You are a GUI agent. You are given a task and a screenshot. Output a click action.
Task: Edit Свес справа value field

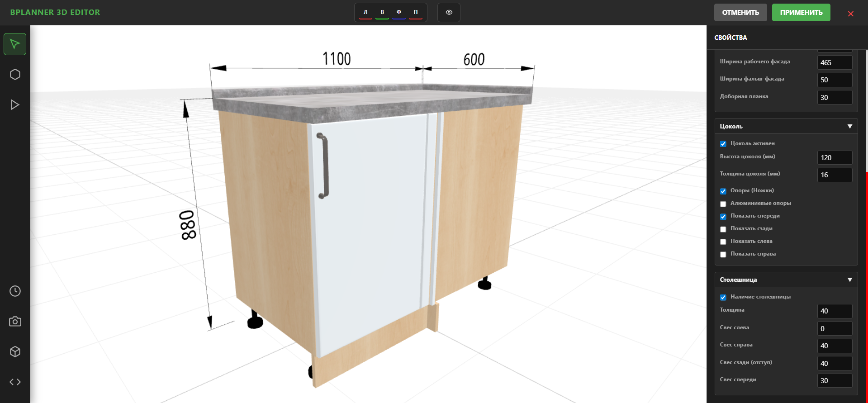coord(835,346)
